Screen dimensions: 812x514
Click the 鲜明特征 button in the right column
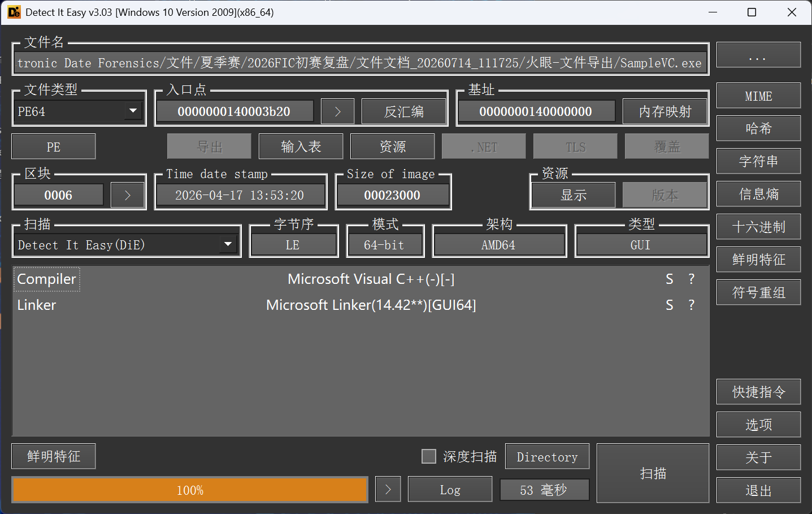pyautogui.click(x=758, y=260)
